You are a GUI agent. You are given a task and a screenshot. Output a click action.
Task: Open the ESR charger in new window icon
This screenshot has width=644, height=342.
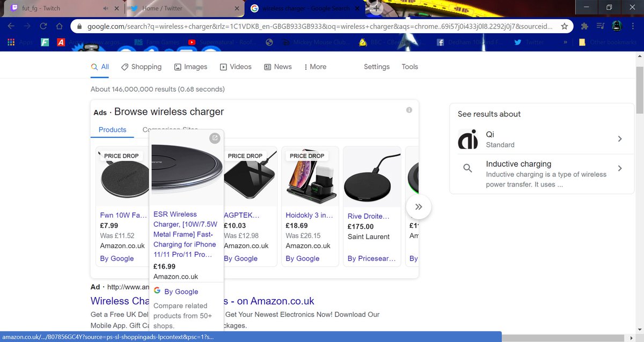215,138
